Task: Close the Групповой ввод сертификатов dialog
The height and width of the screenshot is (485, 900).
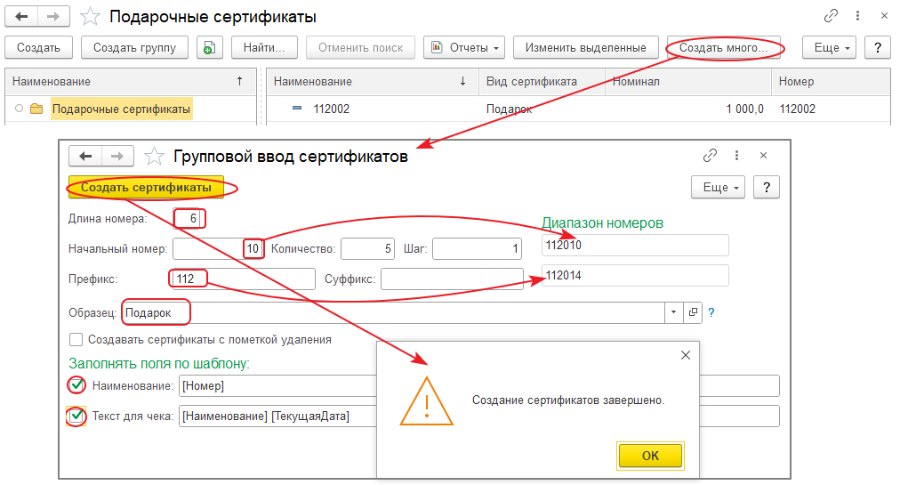Action: [763, 156]
